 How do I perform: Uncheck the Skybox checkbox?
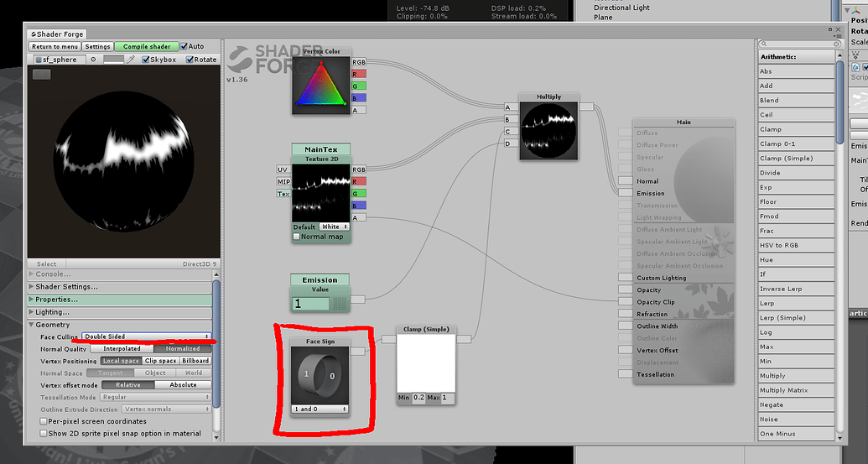tap(146, 60)
